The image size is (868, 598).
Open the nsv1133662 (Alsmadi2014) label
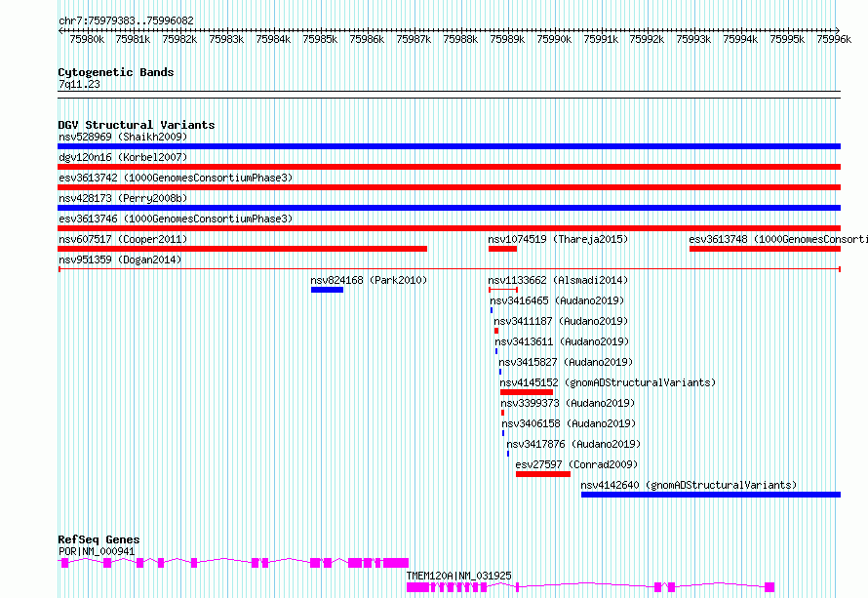click(558, 280)
